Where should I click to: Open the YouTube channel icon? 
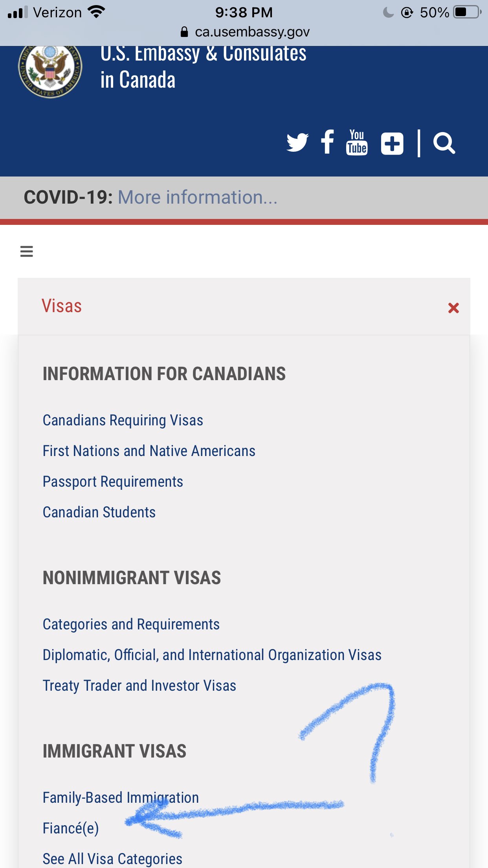pyautogui.click(x=357, y=142)
